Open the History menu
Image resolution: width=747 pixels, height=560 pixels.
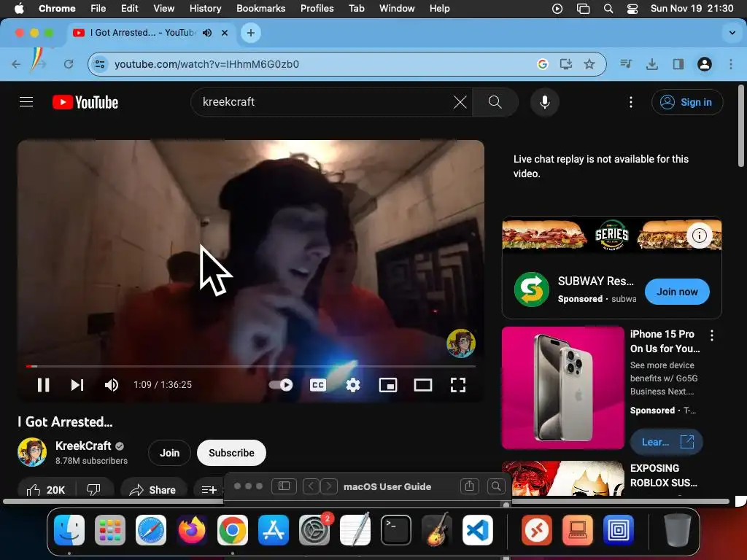point(205,8)
